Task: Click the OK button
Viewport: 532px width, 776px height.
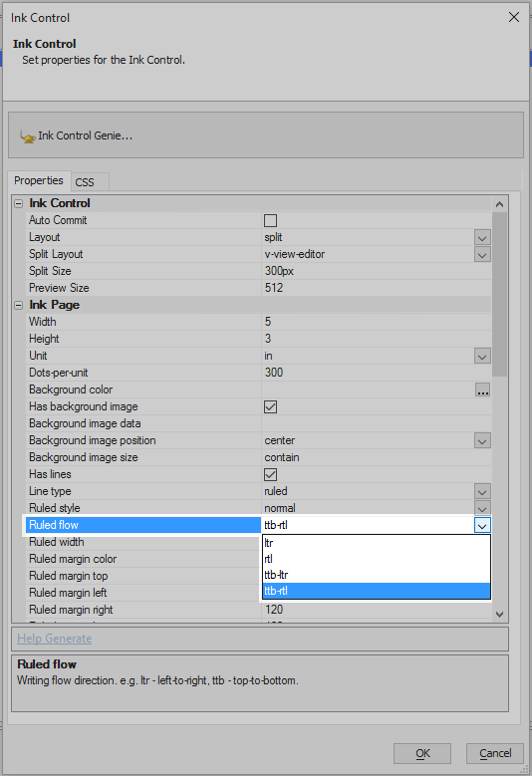Action: pyautogui.click(x=422, y=753)
